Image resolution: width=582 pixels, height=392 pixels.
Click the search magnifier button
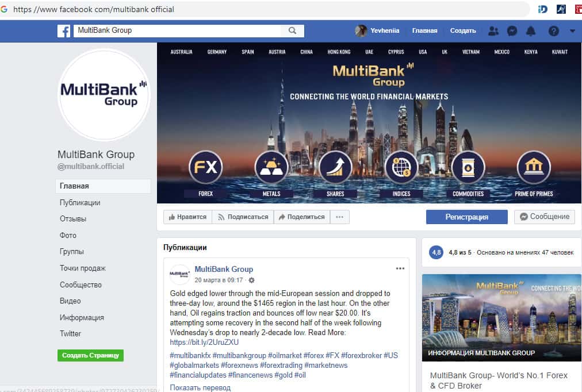click(293, 31)
